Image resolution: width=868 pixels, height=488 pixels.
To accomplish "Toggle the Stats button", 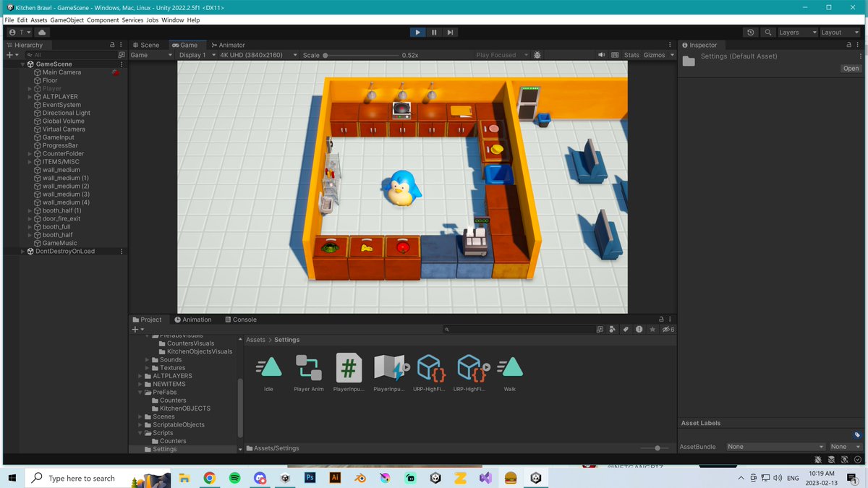I will coord(631,55).
